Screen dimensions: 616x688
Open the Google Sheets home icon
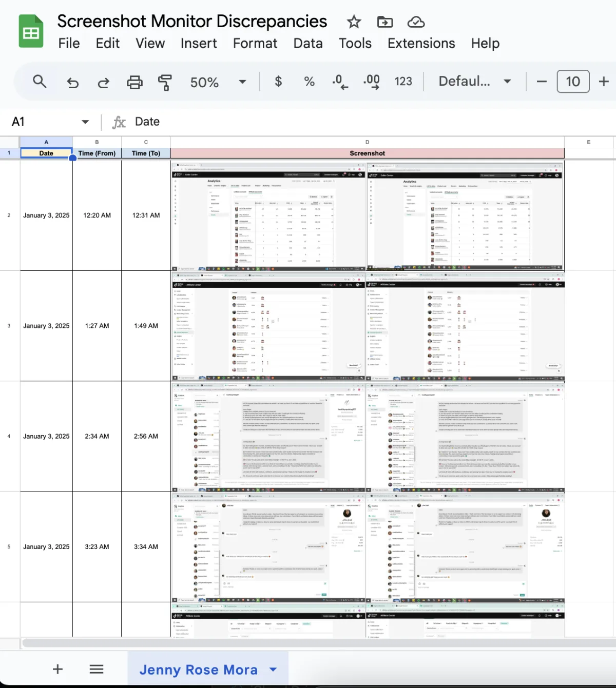31,31
